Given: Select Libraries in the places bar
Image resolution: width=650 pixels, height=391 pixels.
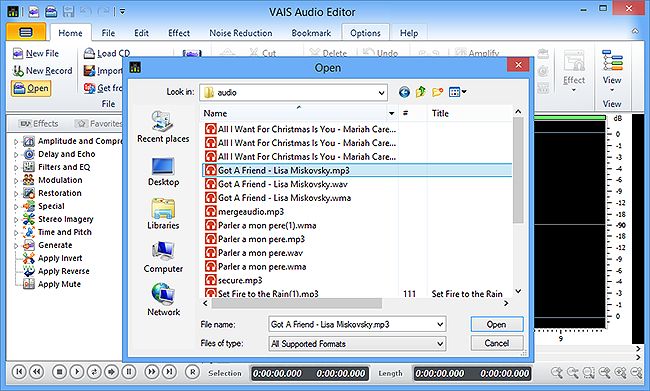Looking at the screenshot, I should pos(163,214).
